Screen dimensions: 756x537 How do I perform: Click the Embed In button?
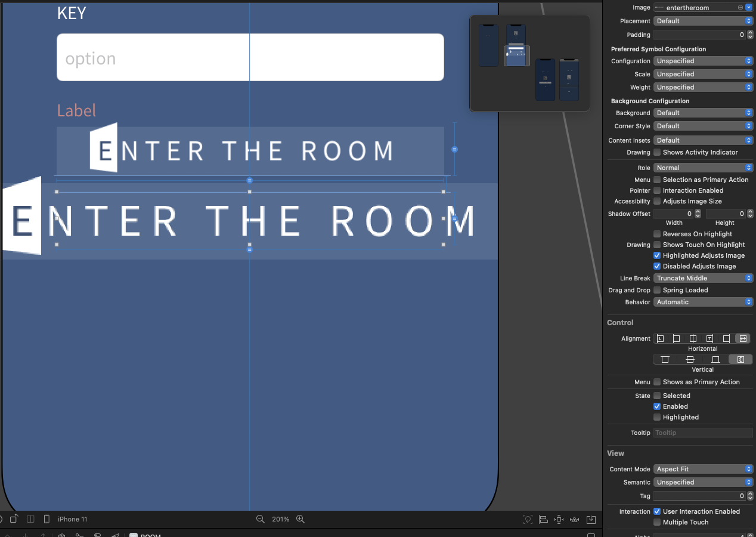tap(591, 519)
